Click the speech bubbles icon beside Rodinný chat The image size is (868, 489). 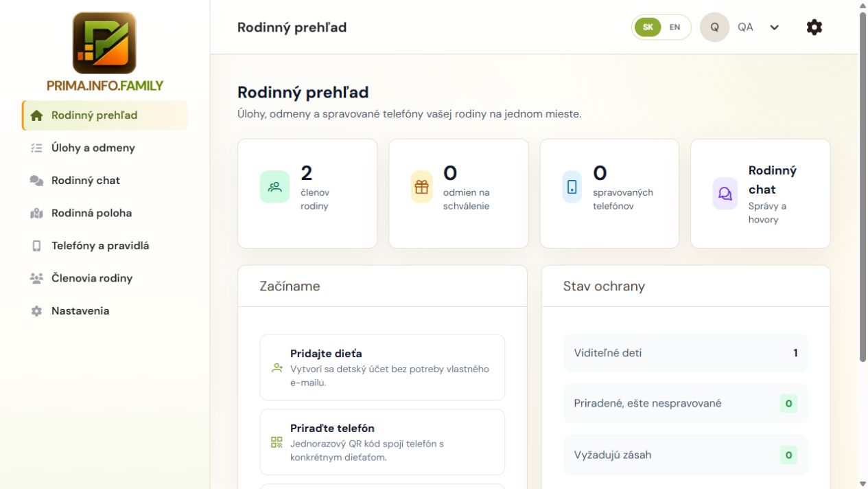coord(36,181)
